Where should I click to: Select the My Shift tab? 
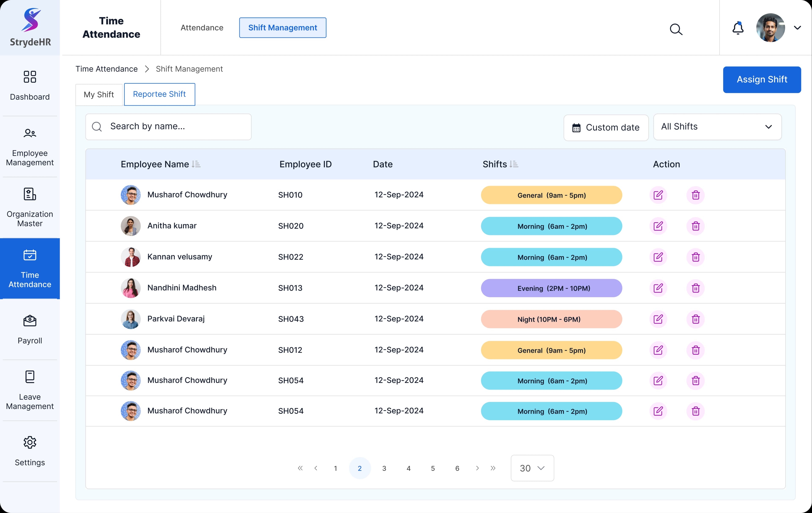[99, 94]
